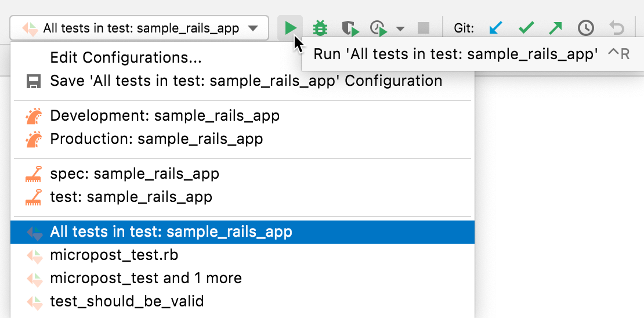Screen dimensions: 644x318
Task: Pick the test: sample_rails_app rake task
Action: pos(131,197)
